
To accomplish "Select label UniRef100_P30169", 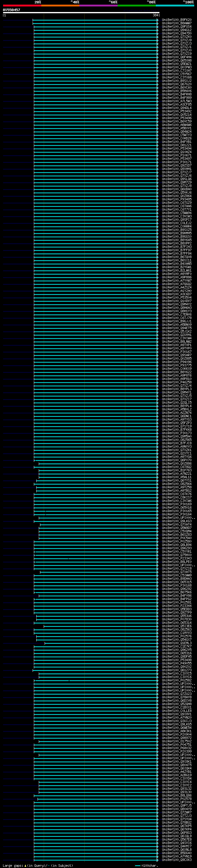I will point(176,504).
